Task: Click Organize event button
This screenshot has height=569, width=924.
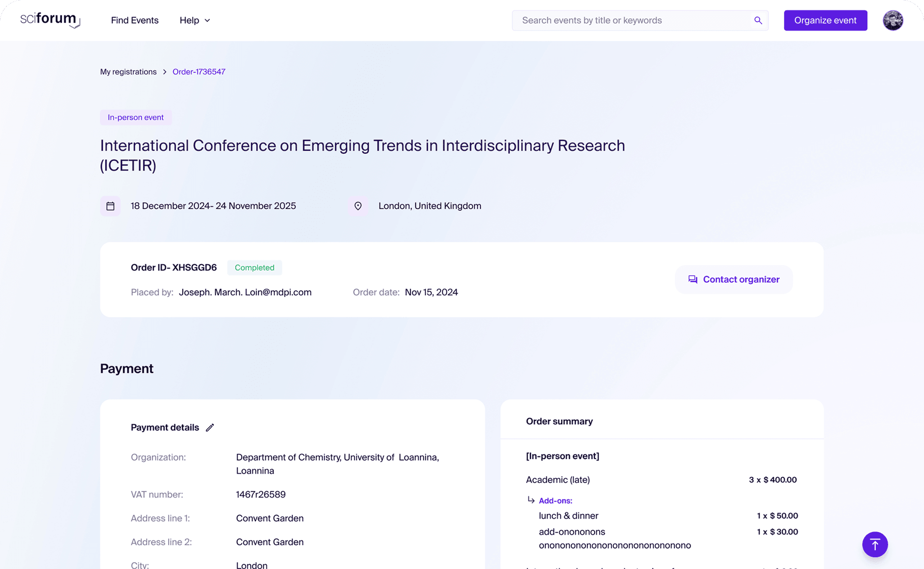Action: pyautogui.click(x=825, y=20)
